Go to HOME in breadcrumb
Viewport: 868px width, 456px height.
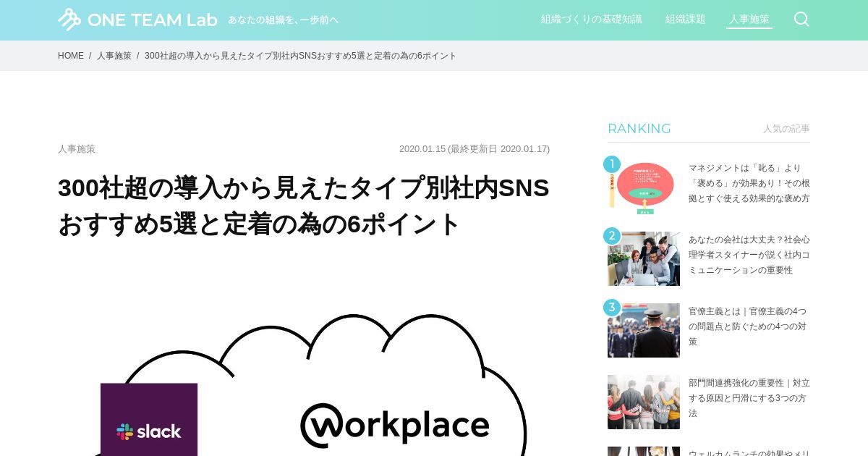click(x=71, y=56)
